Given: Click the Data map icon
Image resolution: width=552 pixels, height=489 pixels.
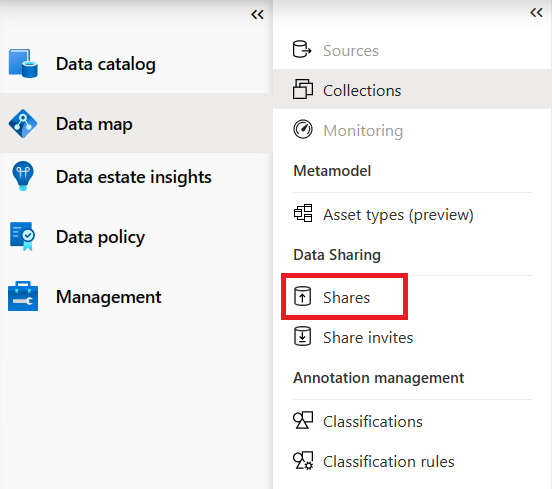Looking at the screenshot, I should point(23,124).
